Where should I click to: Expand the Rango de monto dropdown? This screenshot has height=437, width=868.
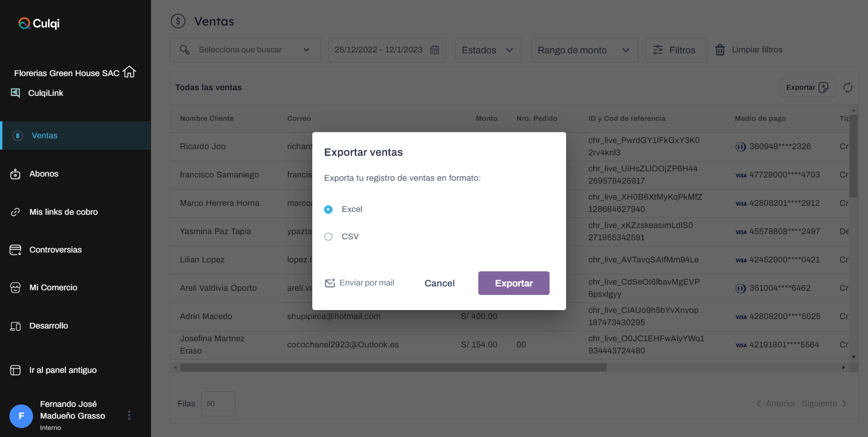pos(584,50)
